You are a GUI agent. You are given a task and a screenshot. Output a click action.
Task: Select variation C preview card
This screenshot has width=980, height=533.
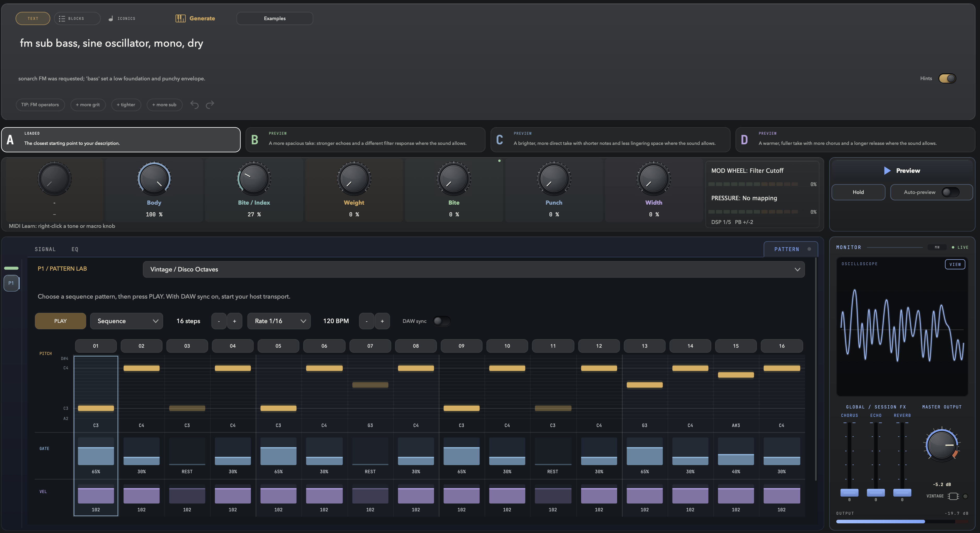[x=610, y=140]
